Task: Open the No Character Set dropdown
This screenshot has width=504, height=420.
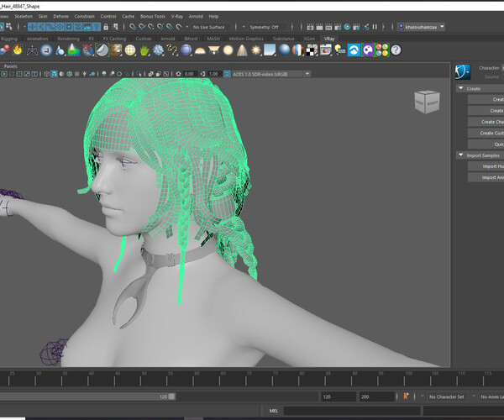Action: (x=447, y=396)
